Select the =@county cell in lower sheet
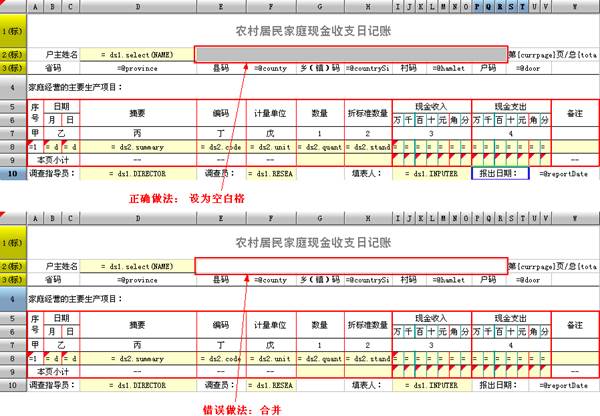 pyautogui.click(x=271, y=280)
